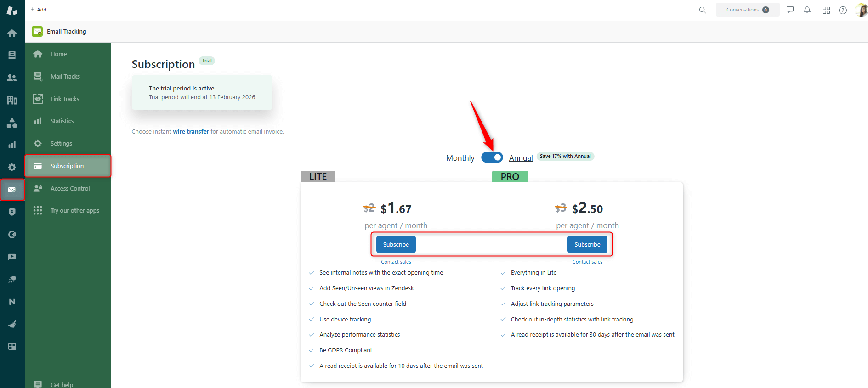Subscribe to the PRO plan
The image size is (868, 388).
coord(587,244)
